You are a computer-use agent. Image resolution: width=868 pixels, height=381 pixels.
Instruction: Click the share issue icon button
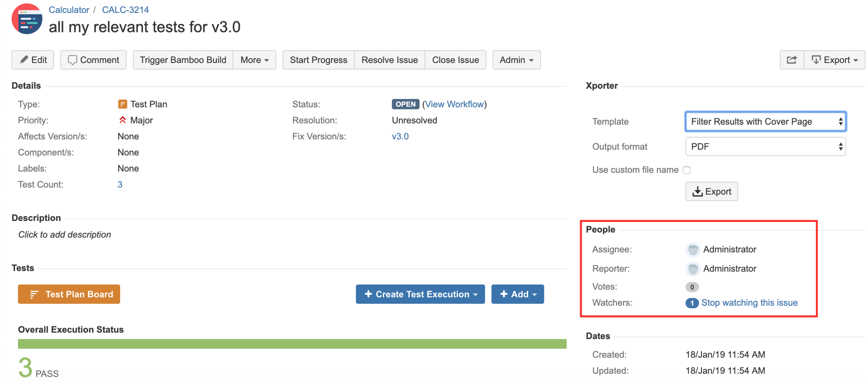coord(791,60)
